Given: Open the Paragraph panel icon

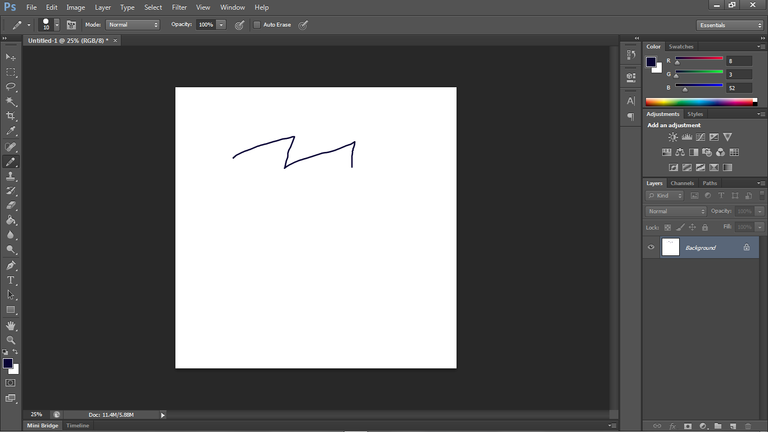Looking at the screenshot, I should point(631,117).
